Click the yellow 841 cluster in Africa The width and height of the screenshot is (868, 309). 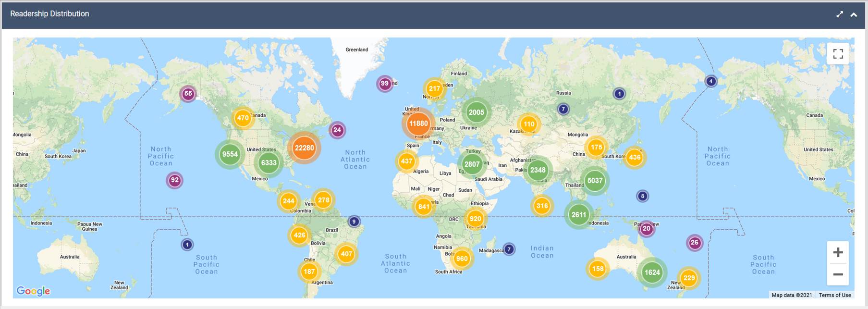coord(424,207)
